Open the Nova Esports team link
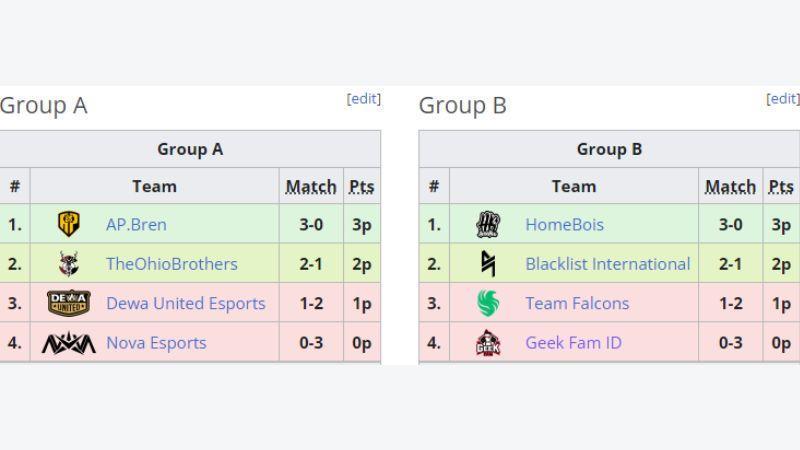The image size is (800, 450). point(156,343)
